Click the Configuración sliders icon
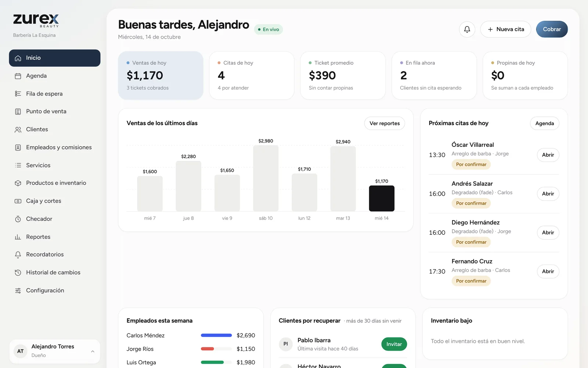Viewport: 588px width, 368px height. pyautogui.click(x=18, y=291)
